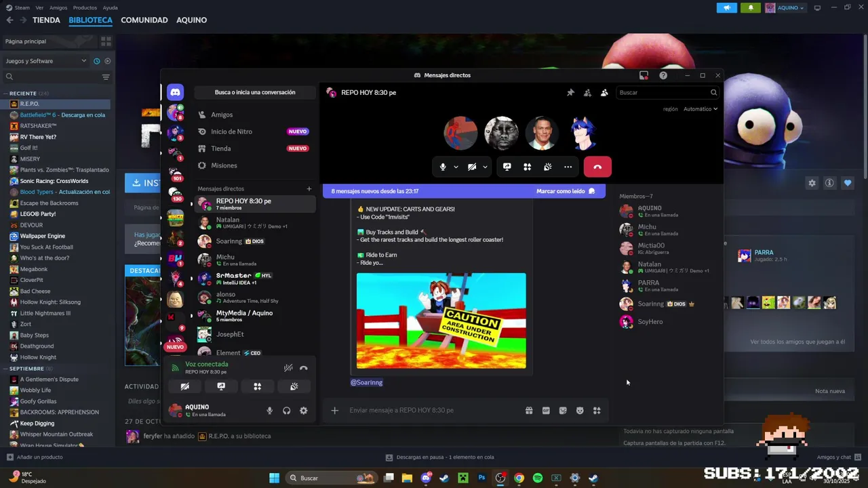Open Photoshop from the Windows taskbar

(x=482, y=478)
